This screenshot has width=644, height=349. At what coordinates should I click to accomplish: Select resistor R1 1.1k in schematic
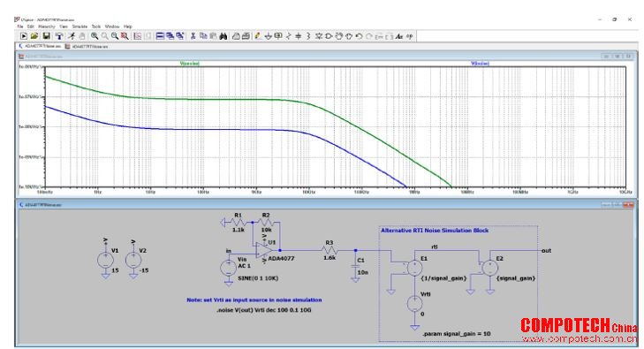[x=239, y=223]
